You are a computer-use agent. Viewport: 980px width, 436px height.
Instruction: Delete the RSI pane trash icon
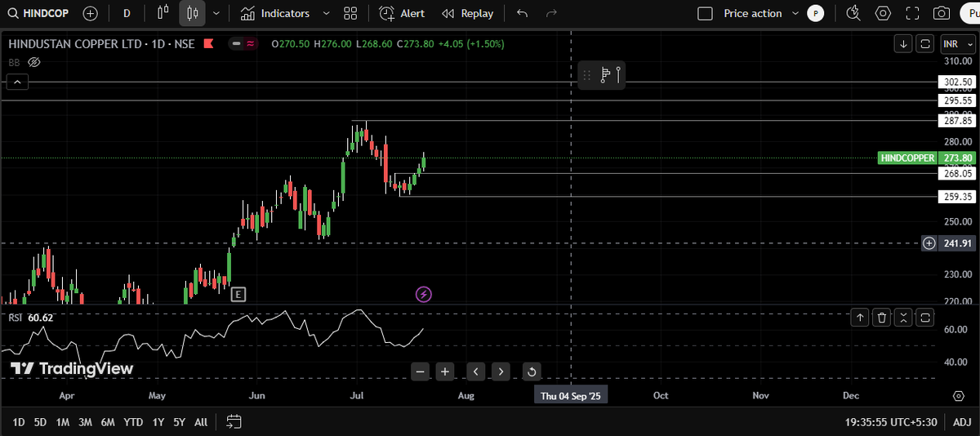point(882,318)
